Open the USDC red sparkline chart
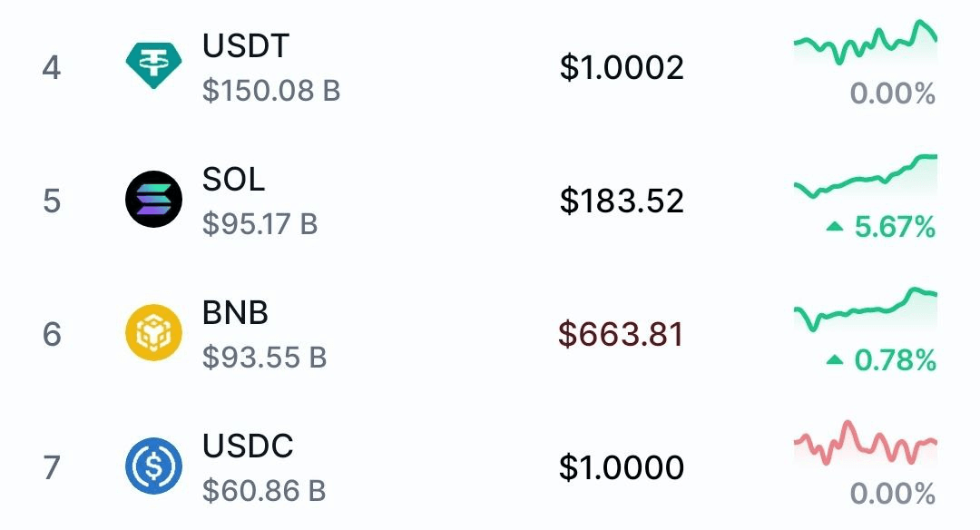Image resolution: width=980 pixels, height=530 pixels. 866,443
